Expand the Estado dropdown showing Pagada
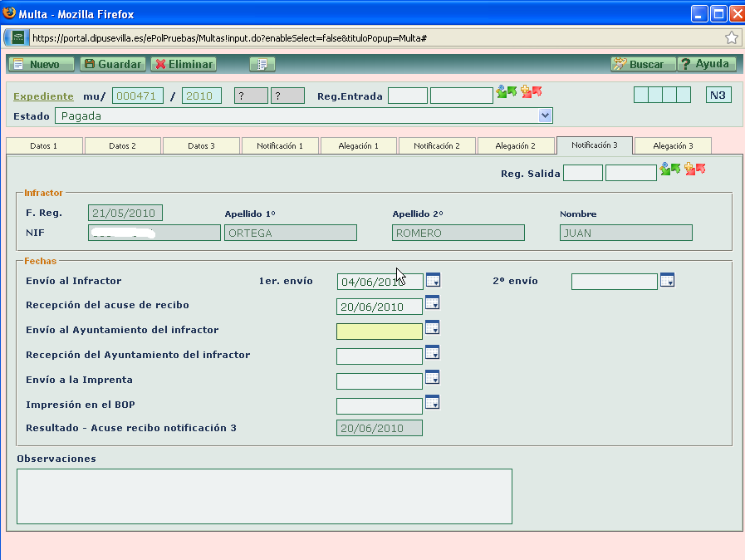Image resolution: width=745 pixels, height=560 pixels. [x=545, y=115]
